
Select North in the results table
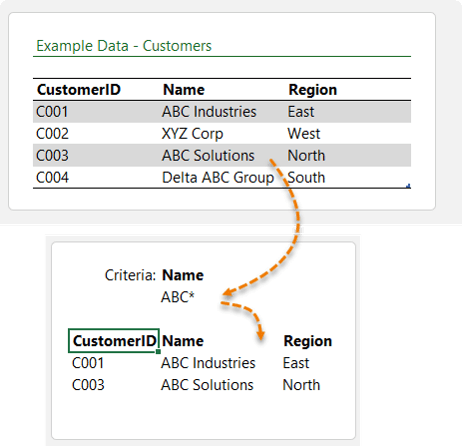301,385
